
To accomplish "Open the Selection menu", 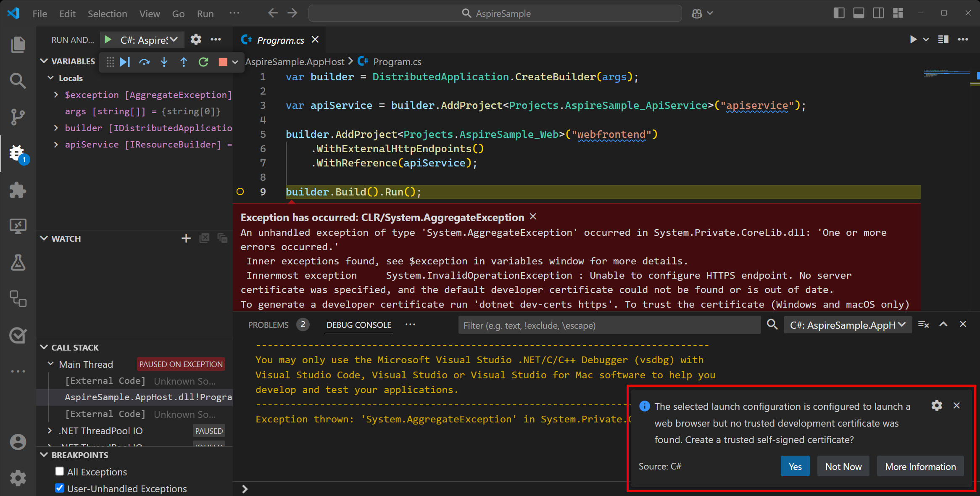I will click(107, 13).
